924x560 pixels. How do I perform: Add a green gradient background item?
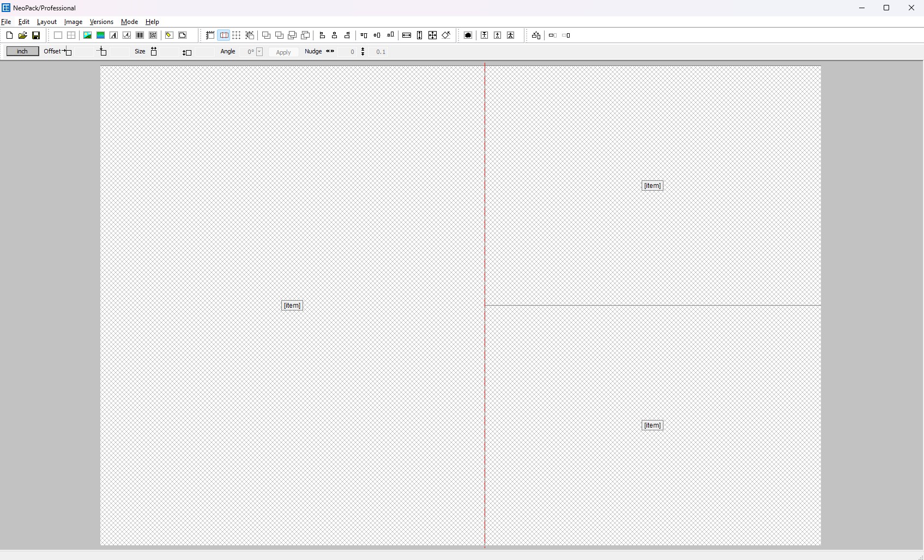point(100,35)
